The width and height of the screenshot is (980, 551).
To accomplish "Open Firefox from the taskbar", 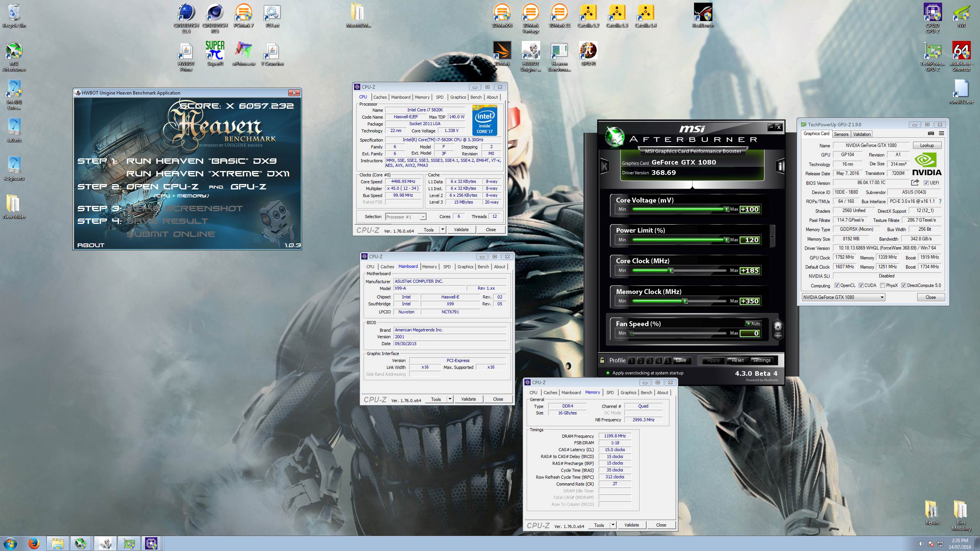I will click(x=34, y=543).
